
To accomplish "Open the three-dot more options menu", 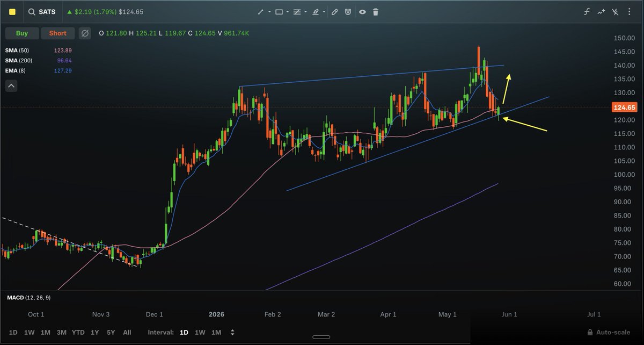I will (630, 12).
